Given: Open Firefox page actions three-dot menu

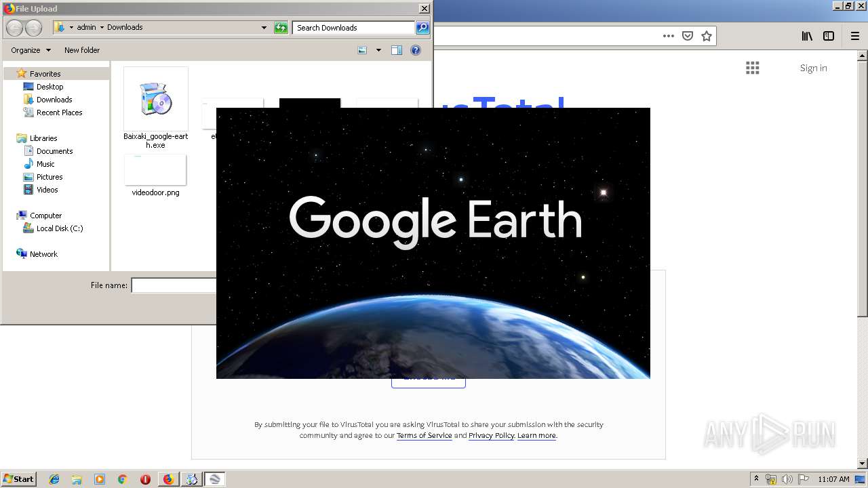Looking at the screenshot, I should [669, 36].
